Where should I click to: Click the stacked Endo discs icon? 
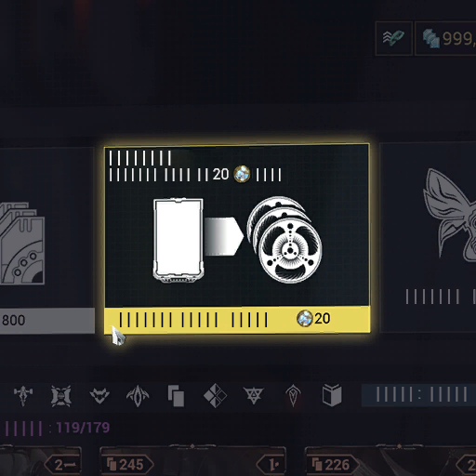tap(284, 239)
